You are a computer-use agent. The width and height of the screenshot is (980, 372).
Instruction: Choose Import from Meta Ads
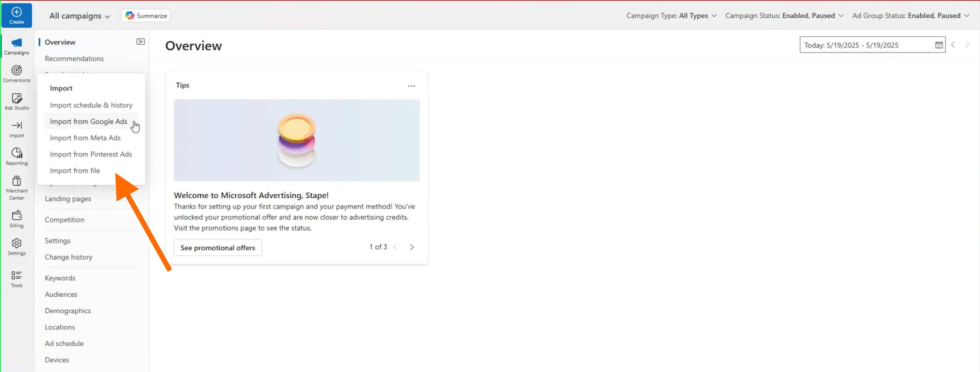(85, 138)
